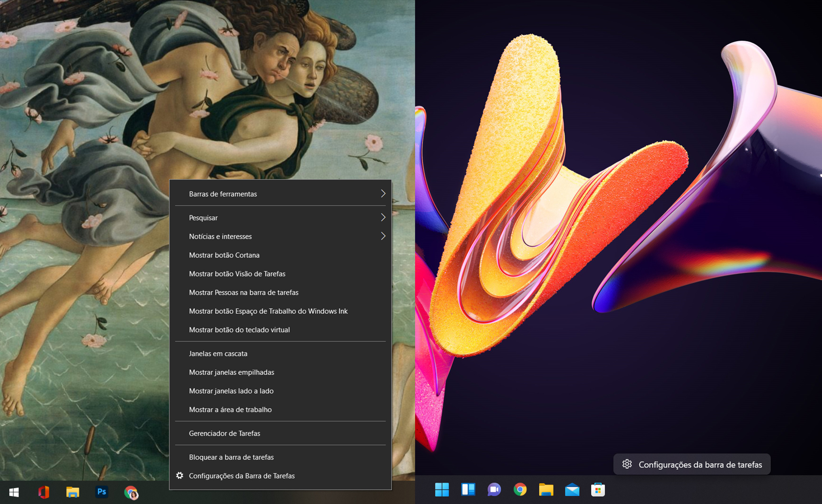Choose Mostrar janelas empilhadas

[280, 372]
